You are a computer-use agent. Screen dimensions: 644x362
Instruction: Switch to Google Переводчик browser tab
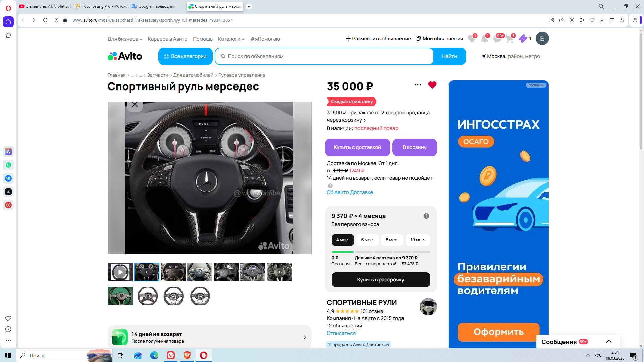[157, 6]
